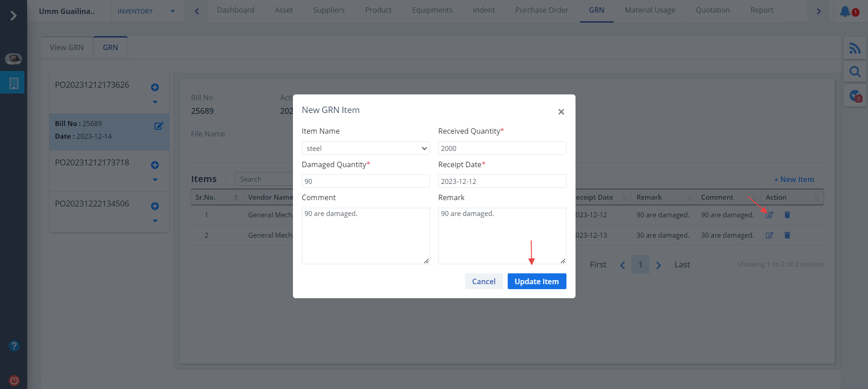Open the Purchase Order menu
This screenshot has width=868, height=389.
click(x=541, y=10)
